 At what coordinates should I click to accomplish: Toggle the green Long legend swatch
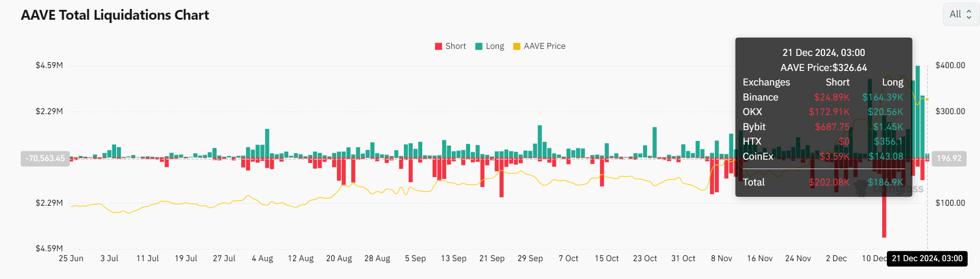point(479,46)
